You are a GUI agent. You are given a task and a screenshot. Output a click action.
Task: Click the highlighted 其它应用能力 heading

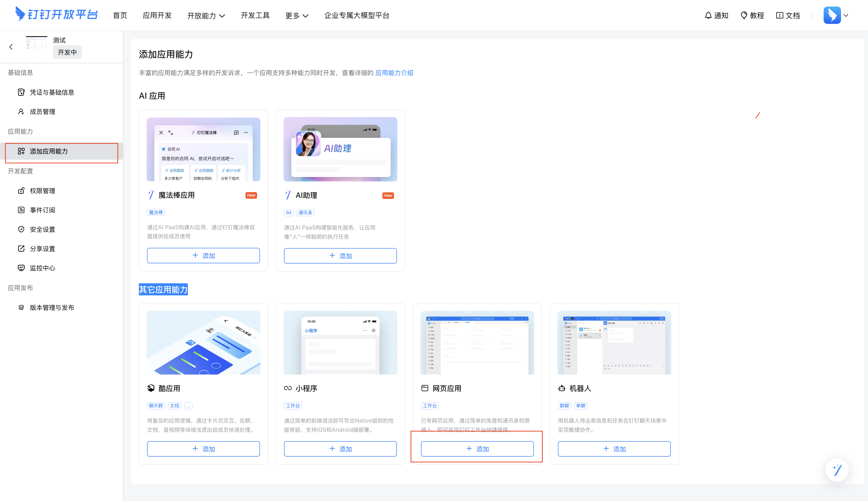(163, 289)
